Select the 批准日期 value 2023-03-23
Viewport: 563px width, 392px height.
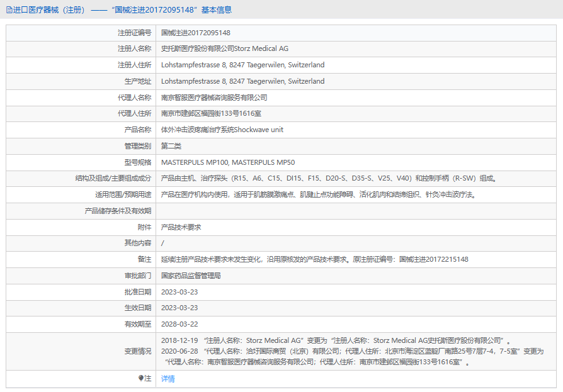179,292
